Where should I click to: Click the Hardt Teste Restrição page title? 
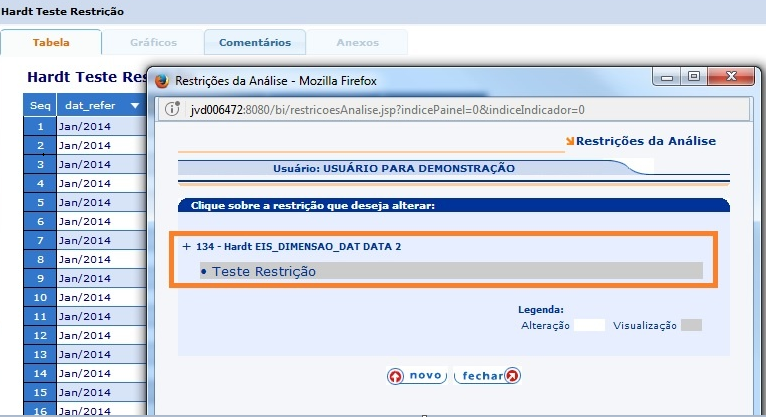pos(63,12)
